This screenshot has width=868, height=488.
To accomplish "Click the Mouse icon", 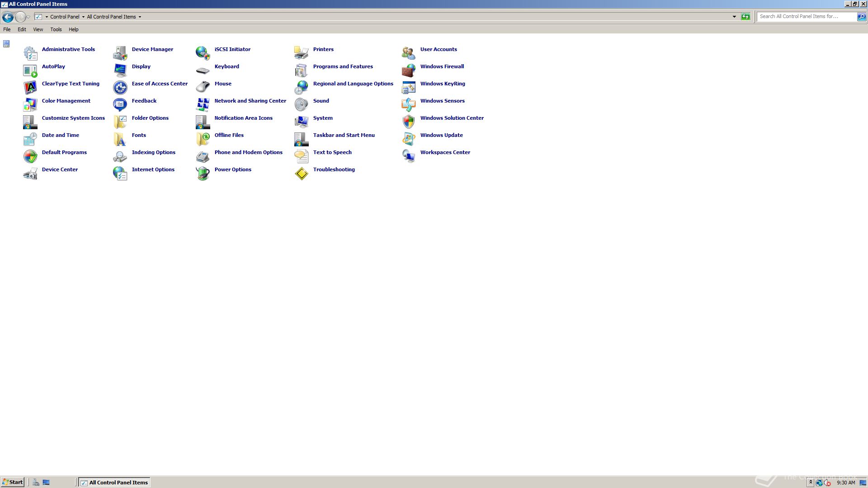I will coord(203,87).
